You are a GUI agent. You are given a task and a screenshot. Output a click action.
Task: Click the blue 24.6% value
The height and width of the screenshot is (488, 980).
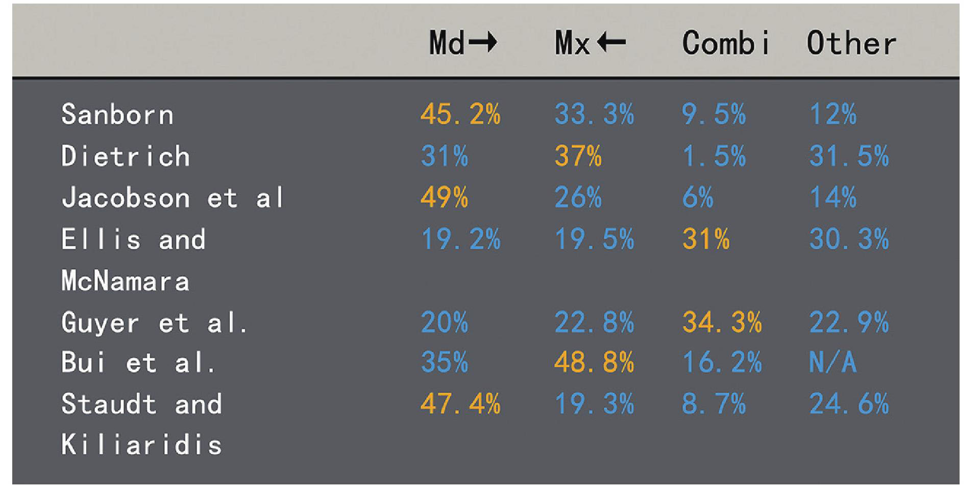(849, 404)
